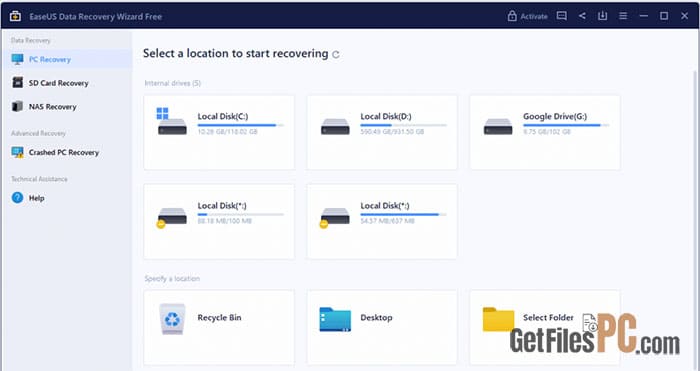Image resolution: width=700 pixels, height=371 pixels.
Task: Click the NAS server icon
Action: pyautogui.click(x=17, y=106)
